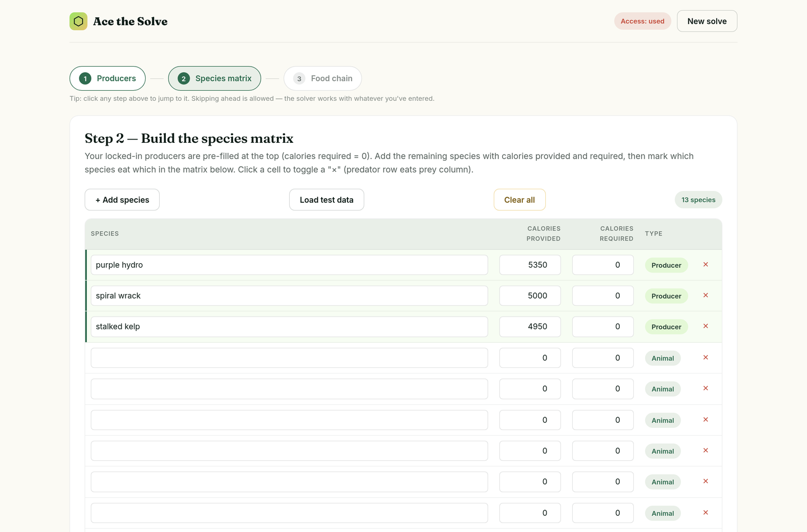Remove the stalked kelp row
Image resolution: width=807 pixels, height=532 pixels.
pos(706,326)
